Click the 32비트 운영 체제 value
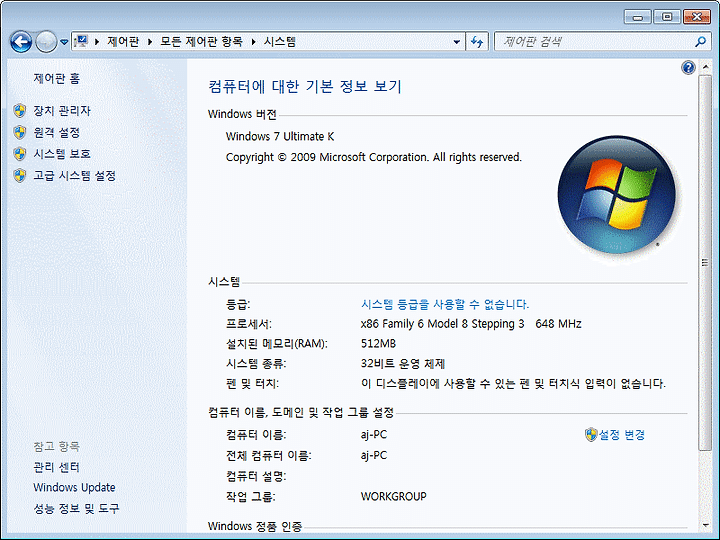Viewport: 720px width, 540px height. coord(403,364)
